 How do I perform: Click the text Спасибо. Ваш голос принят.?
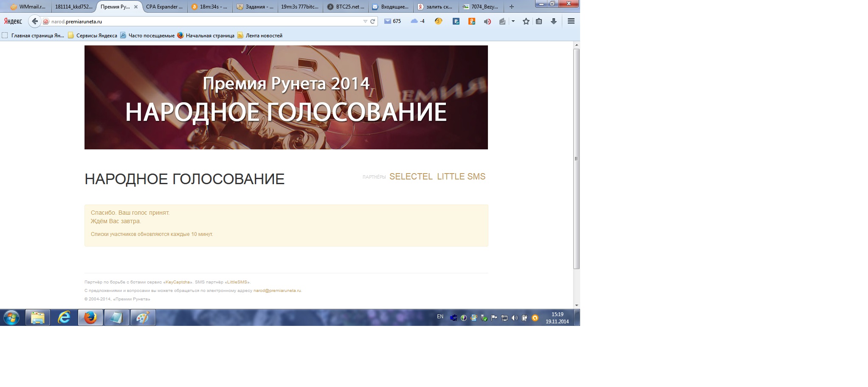pos(130,213)
